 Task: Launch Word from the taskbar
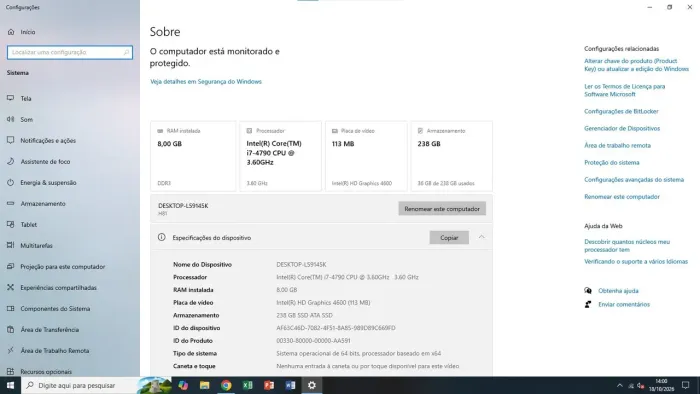290,385
